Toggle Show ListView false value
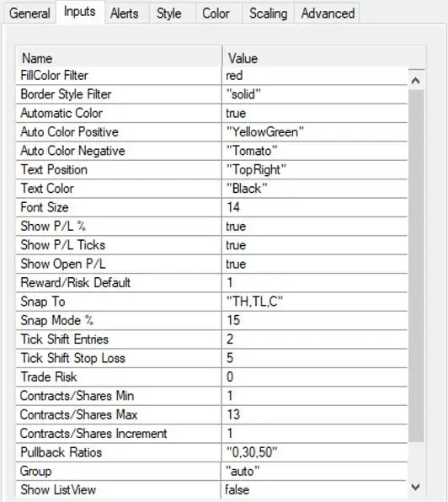 [315, 490]
